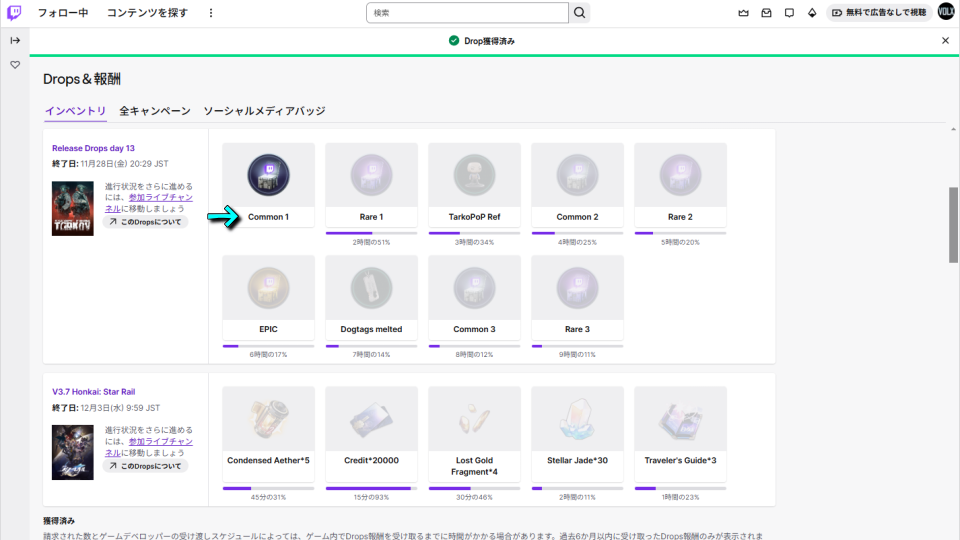Screen dimensions: 960x540
Task: Switch to ソーシャルメディアバッジ tab
Action: [x=264, y=111]
